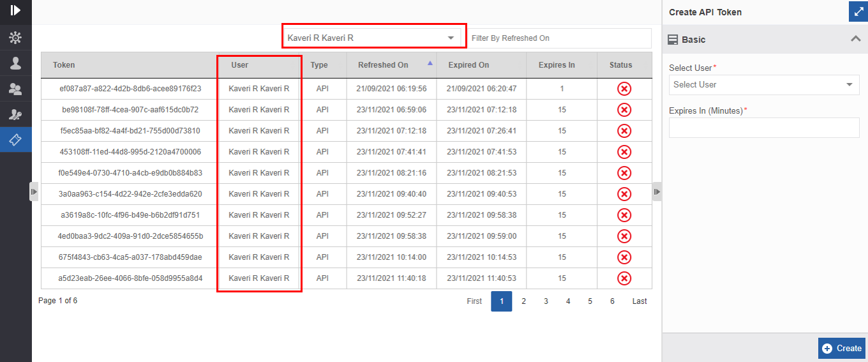Sort by Expires In column header
868x362 pixels.
click(562, 65)
